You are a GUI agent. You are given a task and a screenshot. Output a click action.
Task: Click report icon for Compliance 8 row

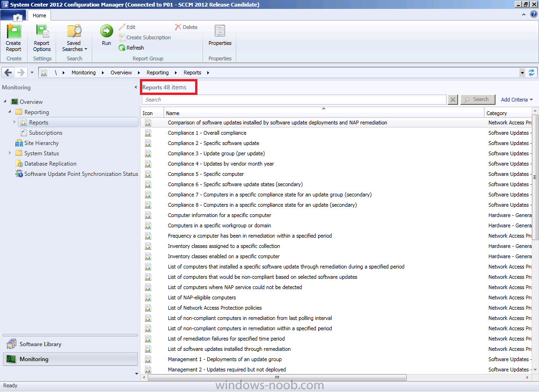coord(148,205)
